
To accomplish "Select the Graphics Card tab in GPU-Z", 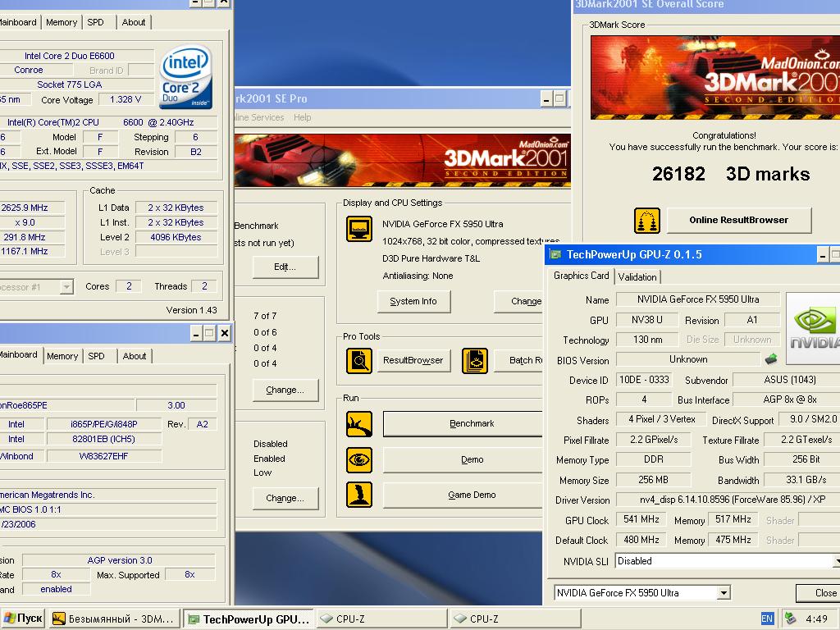I will point(581,276).
